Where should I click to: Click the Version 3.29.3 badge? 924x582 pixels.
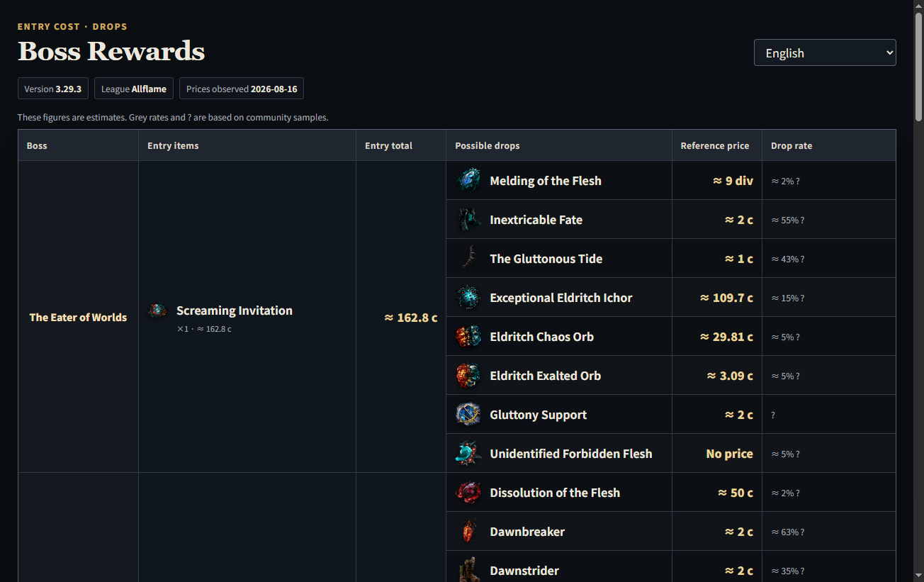click(x=53, y=89)
